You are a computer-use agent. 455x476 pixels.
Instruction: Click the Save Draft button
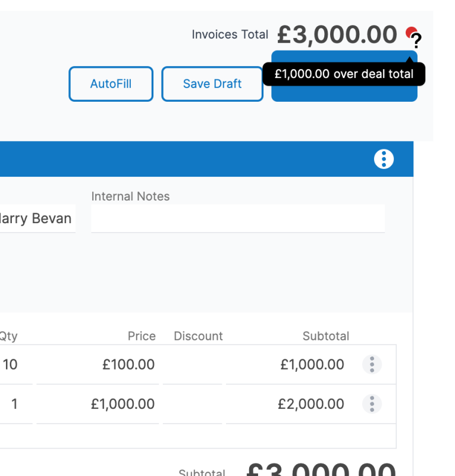[212, 84]
